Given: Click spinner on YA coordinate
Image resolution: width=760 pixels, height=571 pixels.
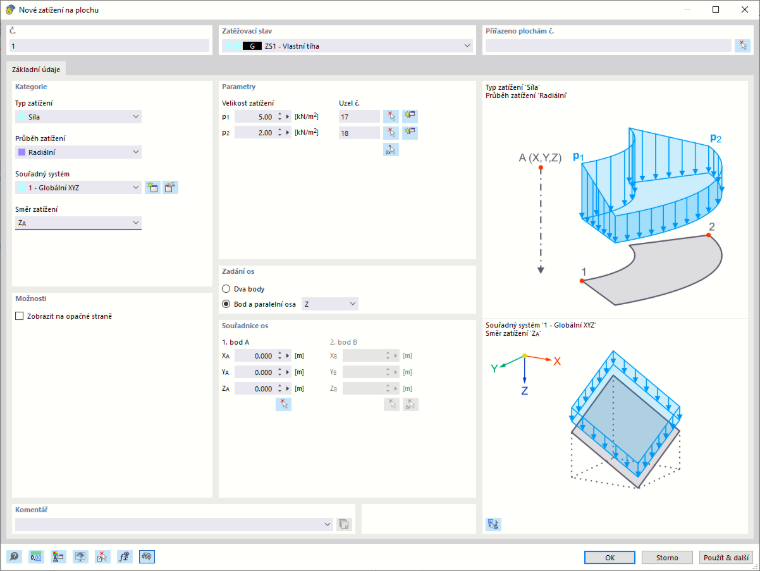Looking at the screenshot, I should point(280,372).
